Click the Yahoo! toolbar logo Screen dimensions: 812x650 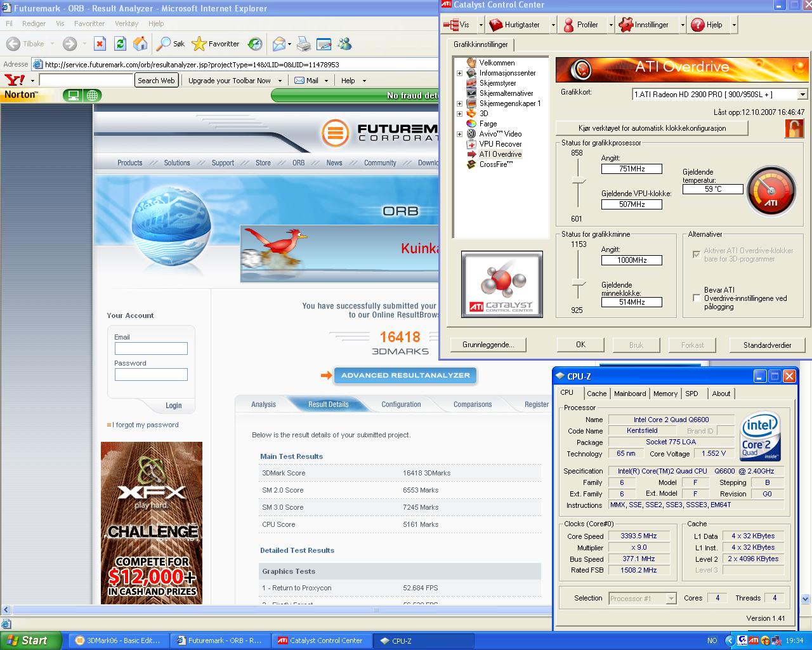pyautogui.click(x=14, y=80)
